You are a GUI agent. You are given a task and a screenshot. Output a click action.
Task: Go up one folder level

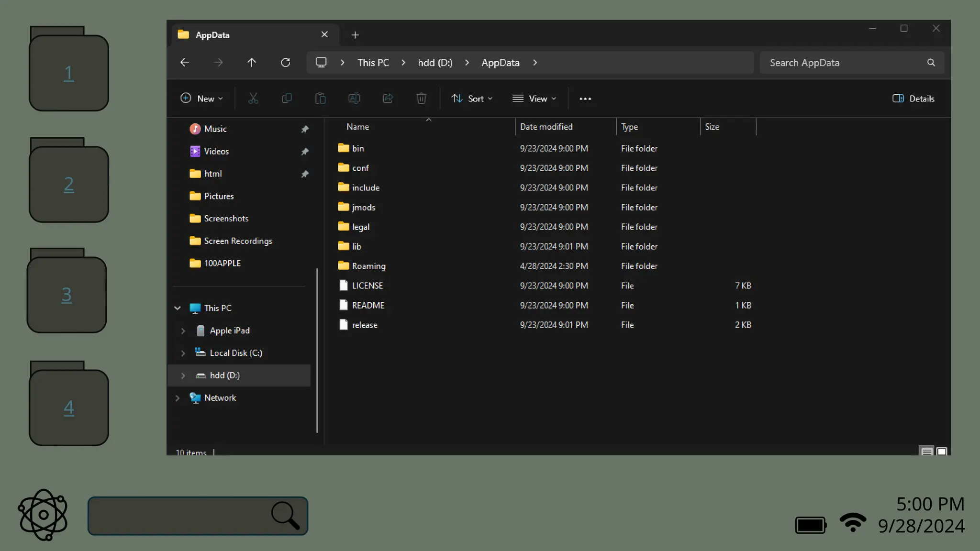252,63
